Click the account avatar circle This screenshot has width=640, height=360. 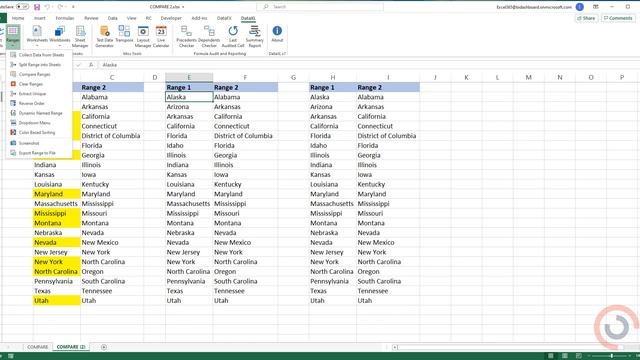579,7
